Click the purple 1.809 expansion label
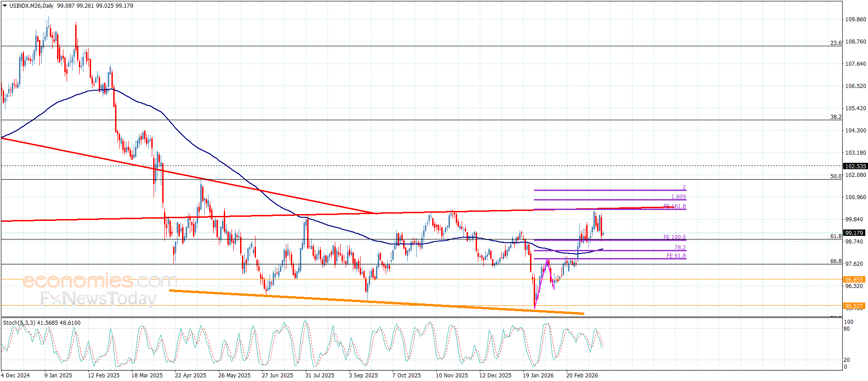Screen dimensions: 868x381 [678, 197]
